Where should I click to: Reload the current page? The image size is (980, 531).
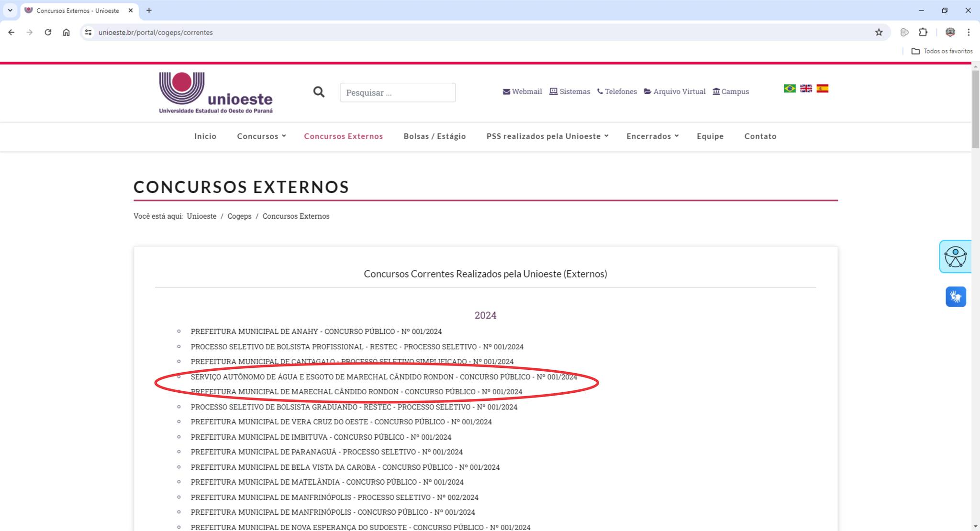tap(48, 33)
